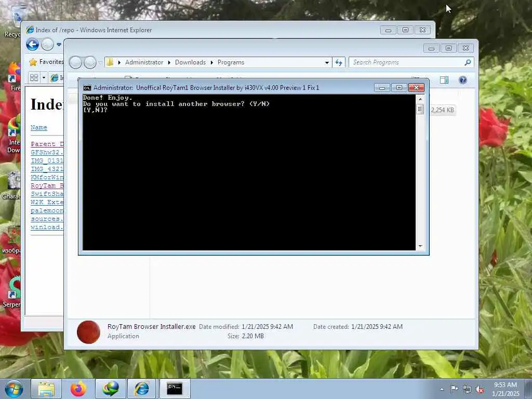Select Downloads in the address breadcrumb
This screenshot has height=399, width=532.
190,62
